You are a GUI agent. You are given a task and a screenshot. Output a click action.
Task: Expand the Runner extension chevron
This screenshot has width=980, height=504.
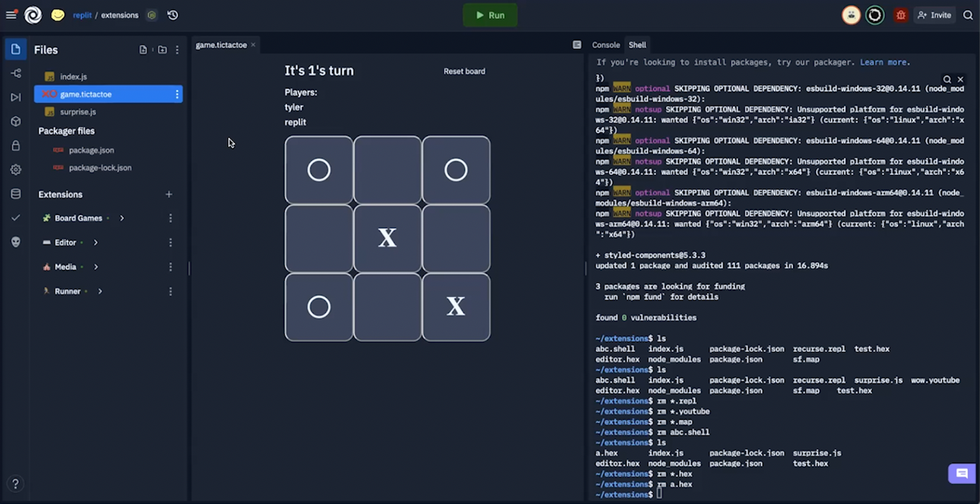pos(100,291)
